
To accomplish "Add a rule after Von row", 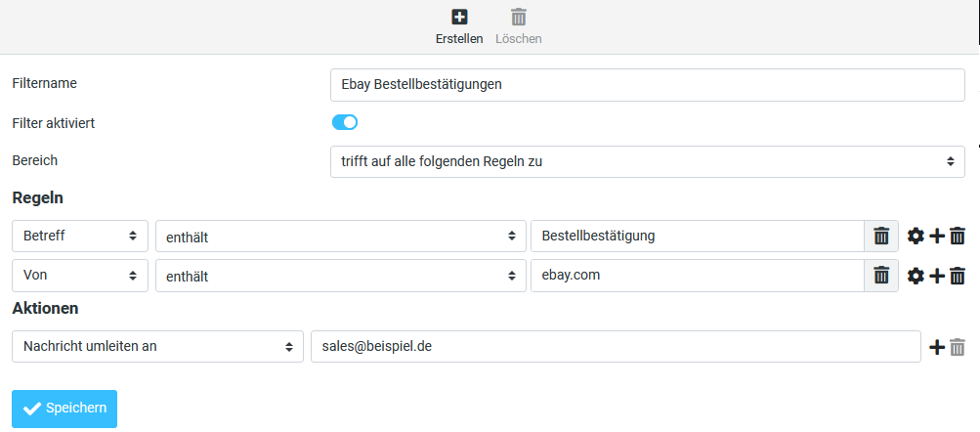I will tap(937, 276).
